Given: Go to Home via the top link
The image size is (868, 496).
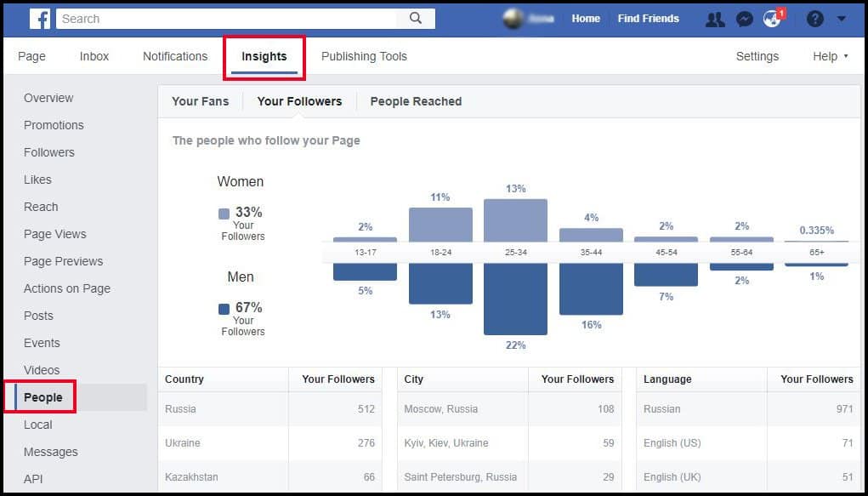Looking at the screenshot, I should tap(585, 18).
